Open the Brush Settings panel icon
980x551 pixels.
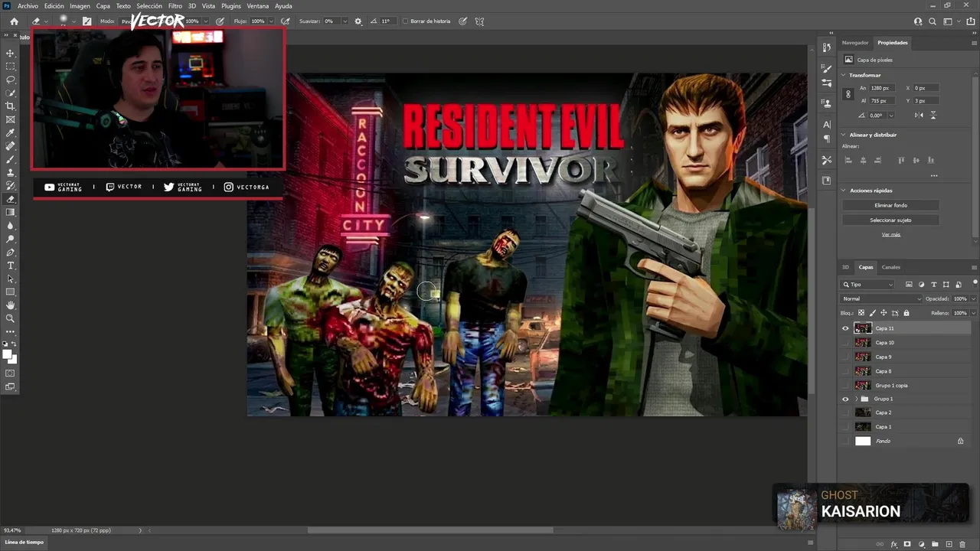(x=827, y=69)
